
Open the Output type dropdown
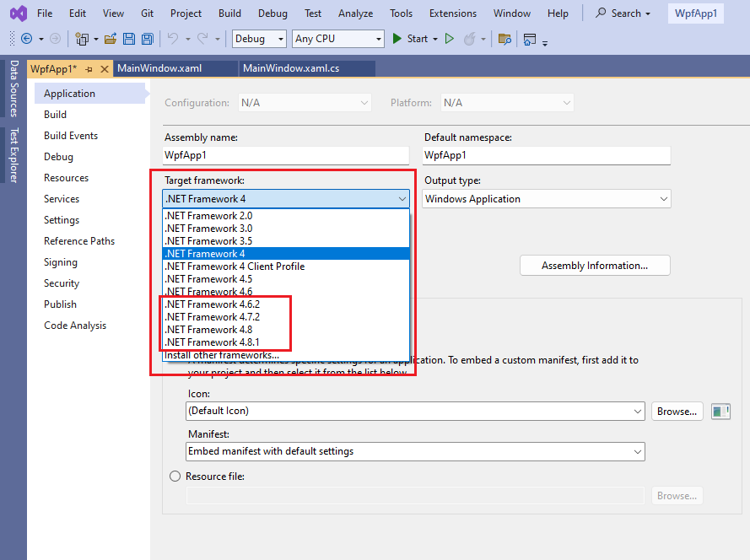click(x=546, y=199)
